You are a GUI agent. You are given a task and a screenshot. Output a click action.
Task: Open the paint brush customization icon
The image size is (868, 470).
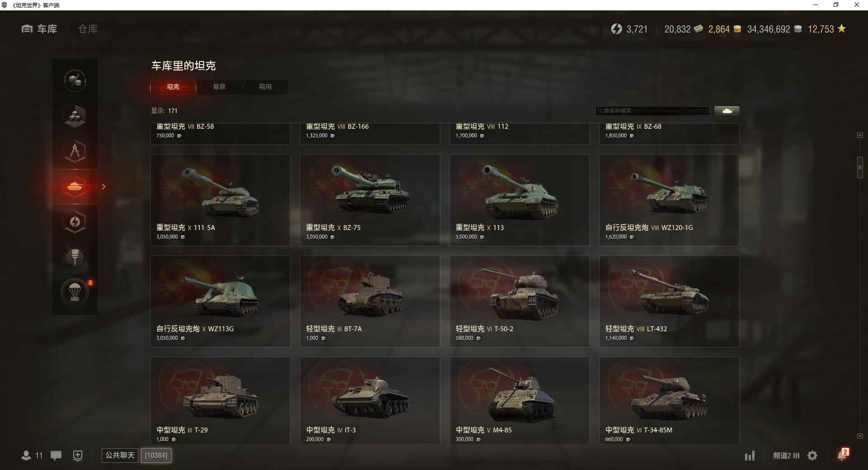coord(75,257)
